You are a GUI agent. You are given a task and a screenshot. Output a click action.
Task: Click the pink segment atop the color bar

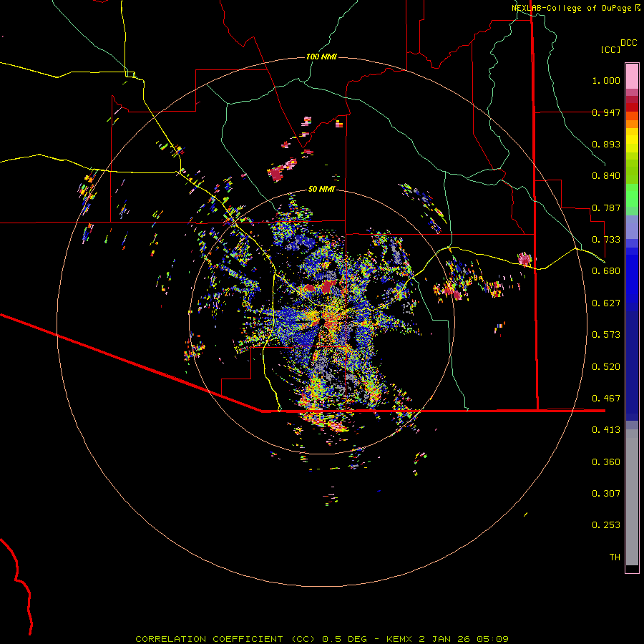[632, 76]
